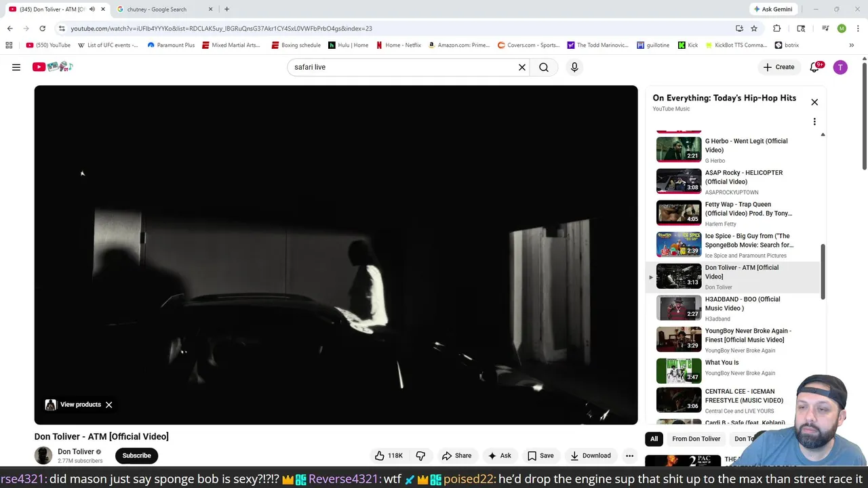This screenshot has width=868, height=488.
Task: Play G Herbo - Went Legit video
Action: (x=732, y=150)
